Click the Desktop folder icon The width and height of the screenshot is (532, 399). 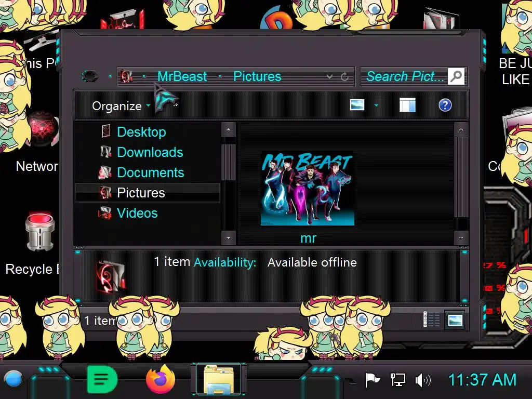pos(106,131)
